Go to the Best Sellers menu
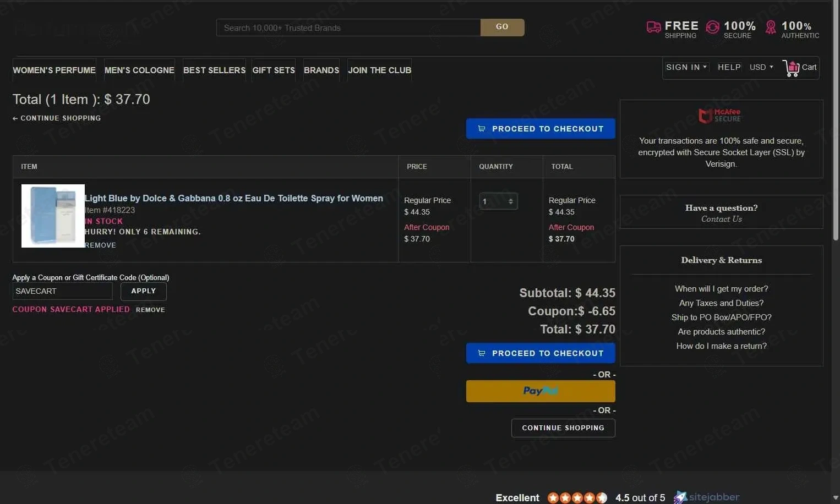Image resolution: width=840 pixels, height=504 pixels. tap(214, 70)
